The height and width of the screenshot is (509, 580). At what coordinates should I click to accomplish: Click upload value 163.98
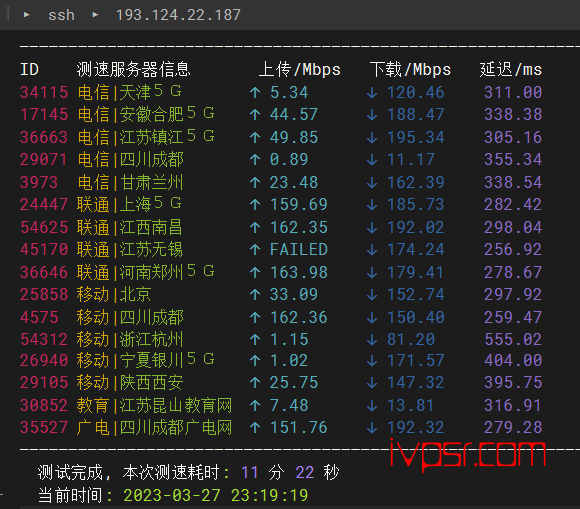coord(299,272)
